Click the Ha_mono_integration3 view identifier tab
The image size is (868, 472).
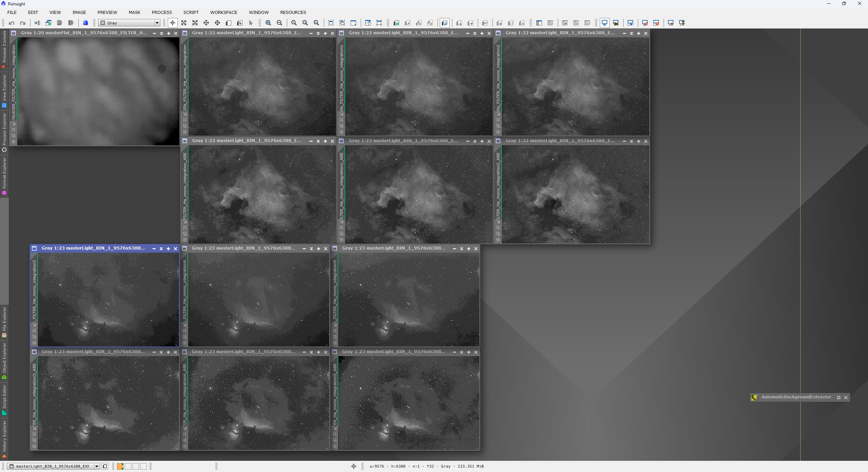click(x=34, y=291)
